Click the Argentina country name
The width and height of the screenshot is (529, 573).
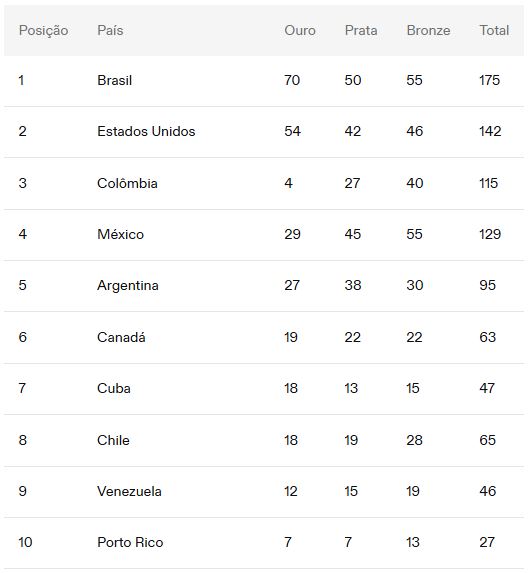coord(128,285)
